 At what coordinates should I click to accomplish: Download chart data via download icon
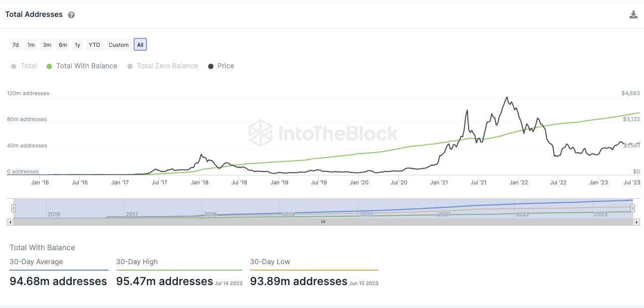click(x=634, y=14)
